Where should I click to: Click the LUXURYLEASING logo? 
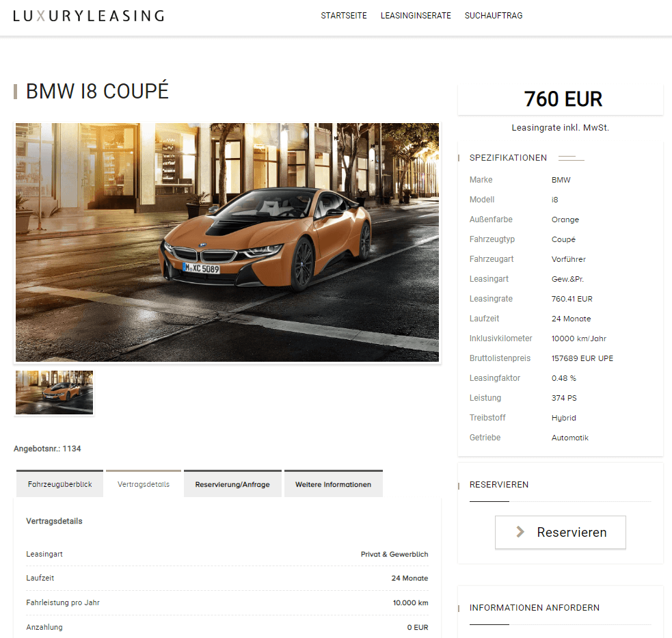pos(89,16)
